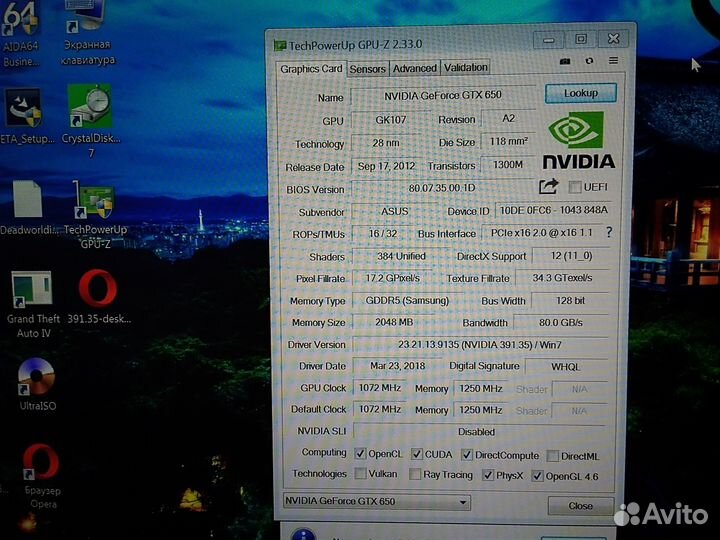Toggle the CUDA checkbox
The image size is (720, 540).
[416, 454]
